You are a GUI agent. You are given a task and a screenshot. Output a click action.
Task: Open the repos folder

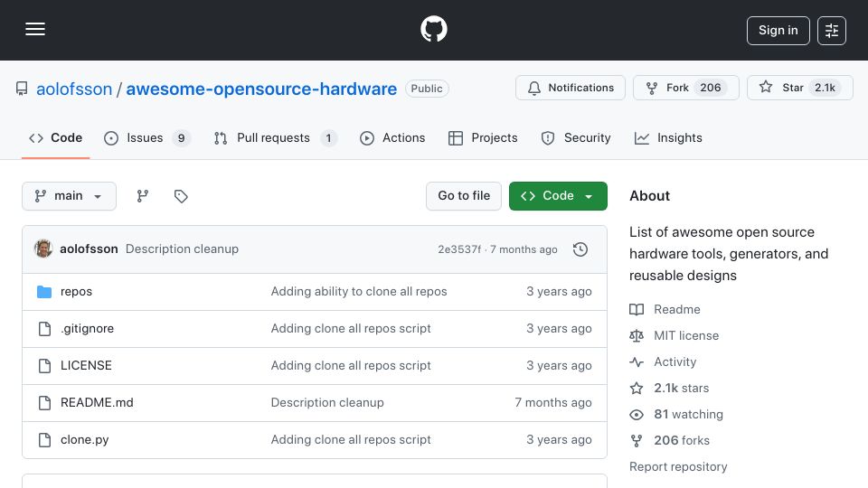pos(76,292)
